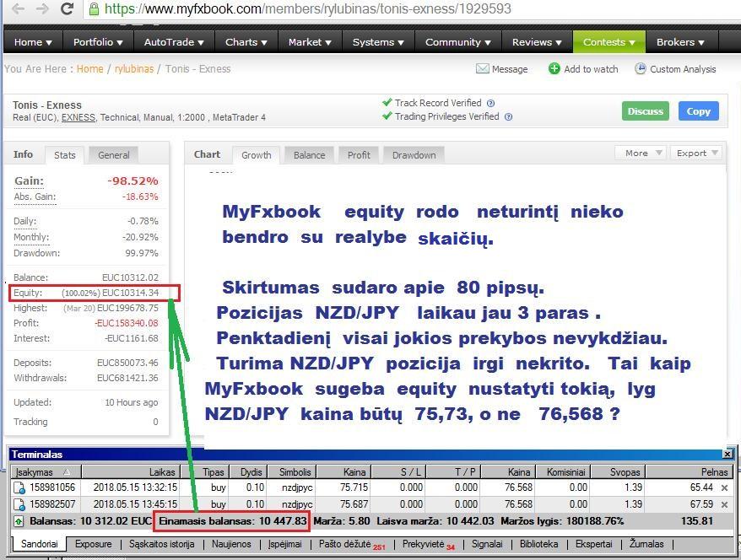The height and width of the screenshot is (560, 741).
Task: Click the green padlock security icon
Action: click(x=94, y=8)
